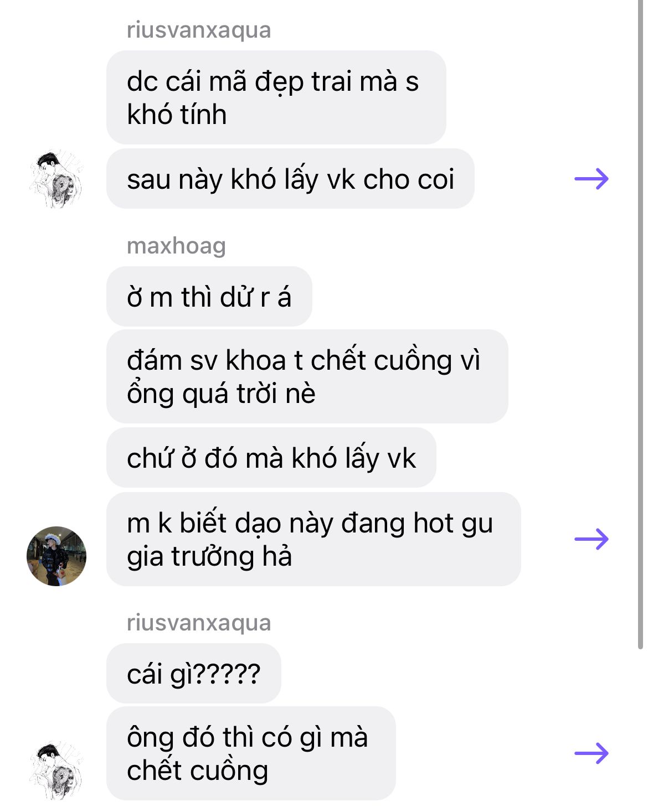Screen dimensions: 648x812
Task: Tap the "khó tính" text in first bubble
Action: point(177,115)
